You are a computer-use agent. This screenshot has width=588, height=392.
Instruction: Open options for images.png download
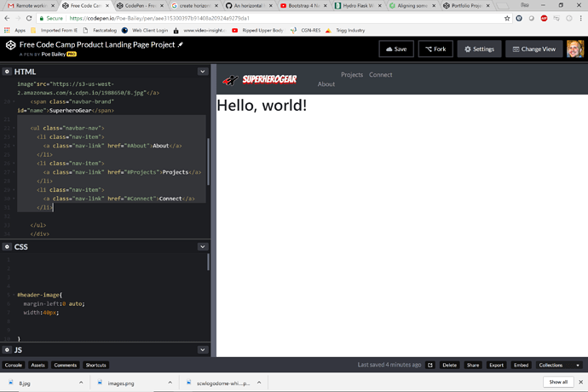tap(170, 383)
